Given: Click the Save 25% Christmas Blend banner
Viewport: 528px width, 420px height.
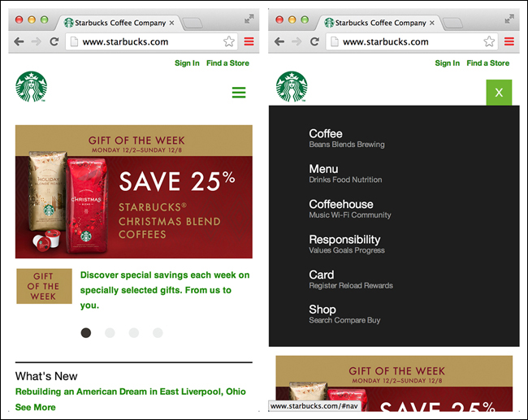Looking at the screenshot, I should click(134, 192).
